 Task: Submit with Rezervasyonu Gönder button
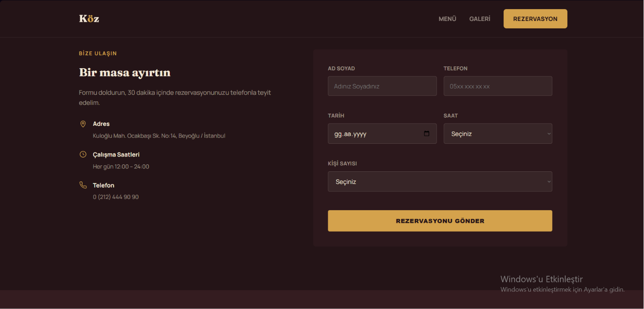(440, 221)
